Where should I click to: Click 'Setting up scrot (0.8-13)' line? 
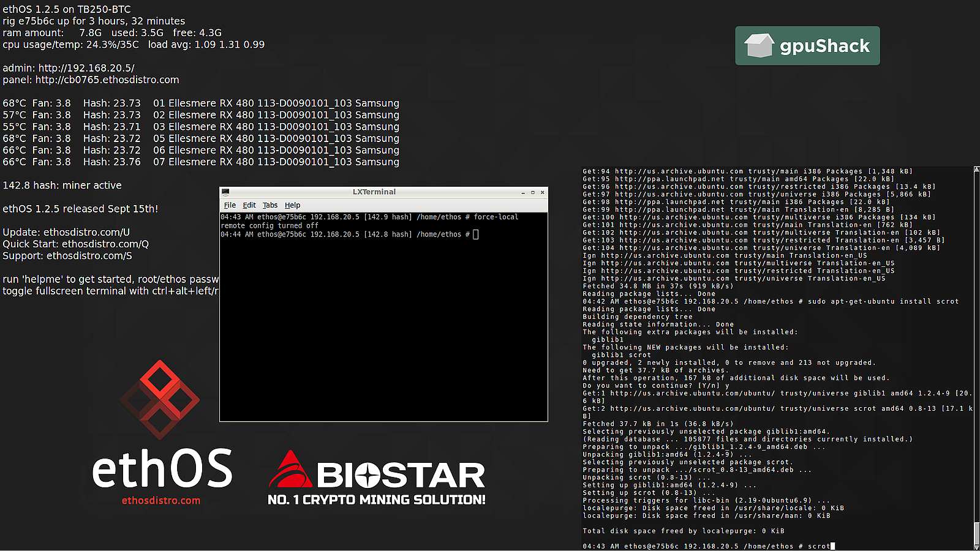pyautogui.click(x=649, y=493)
